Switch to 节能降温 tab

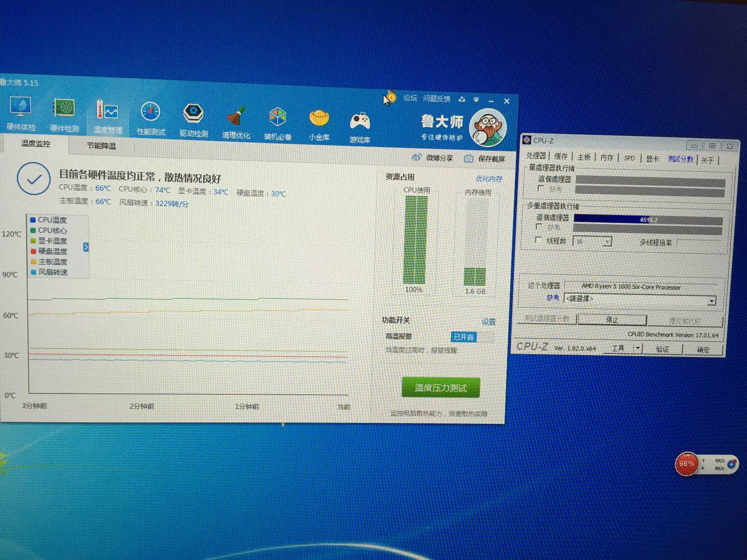(x=101, y=146)
